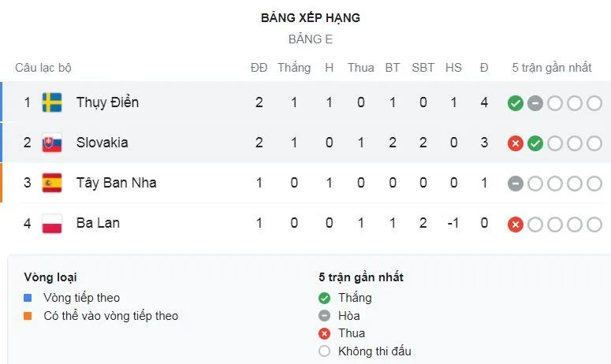
Task: Open the Ba Lan team link
Action: tap(98, 223)
